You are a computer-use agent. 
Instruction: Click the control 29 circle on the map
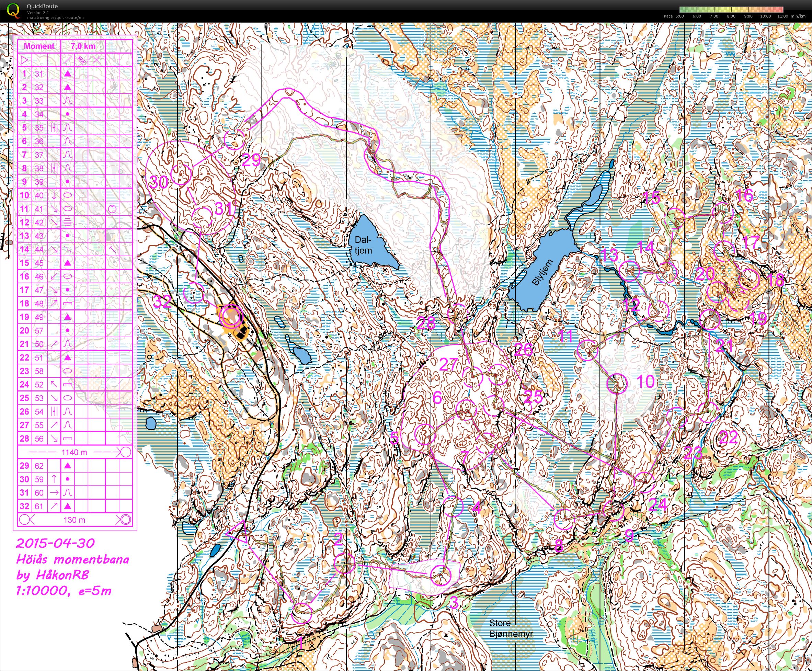click(x=235, y=139)
